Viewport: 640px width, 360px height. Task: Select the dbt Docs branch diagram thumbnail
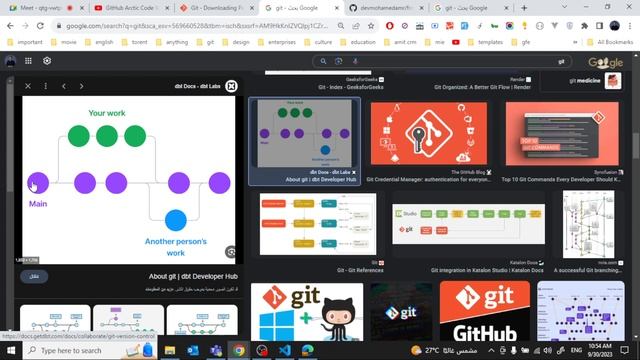(x=304, y=133)
